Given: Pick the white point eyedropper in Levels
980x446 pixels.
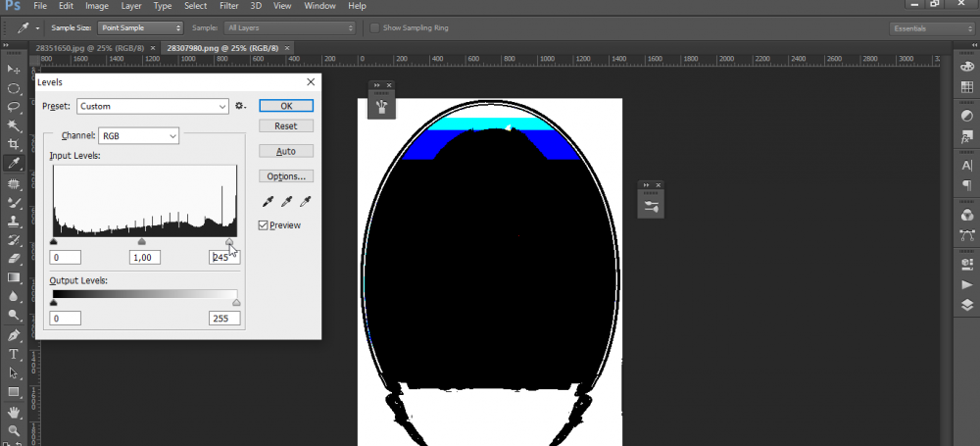Looking at the screenshot, I should coord(306,201).
